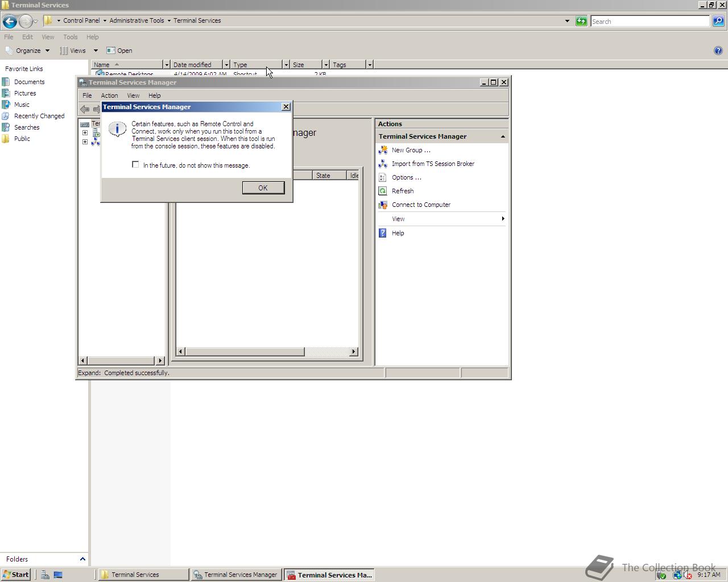Click OK in the Terminal Services Manager dialog
728x582 pixels.
263,188
